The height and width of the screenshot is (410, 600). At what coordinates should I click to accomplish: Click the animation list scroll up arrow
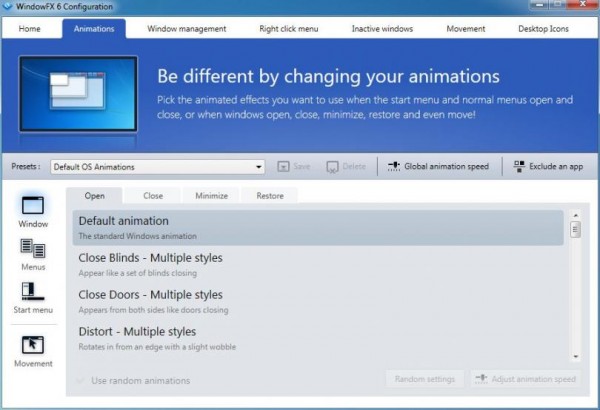(576, 216)
